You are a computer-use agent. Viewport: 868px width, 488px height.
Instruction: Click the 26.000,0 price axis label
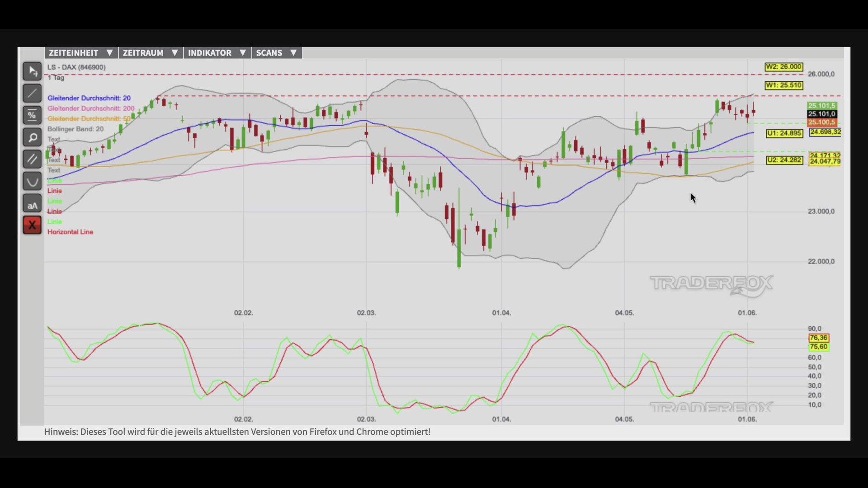[x=821, y=74]
